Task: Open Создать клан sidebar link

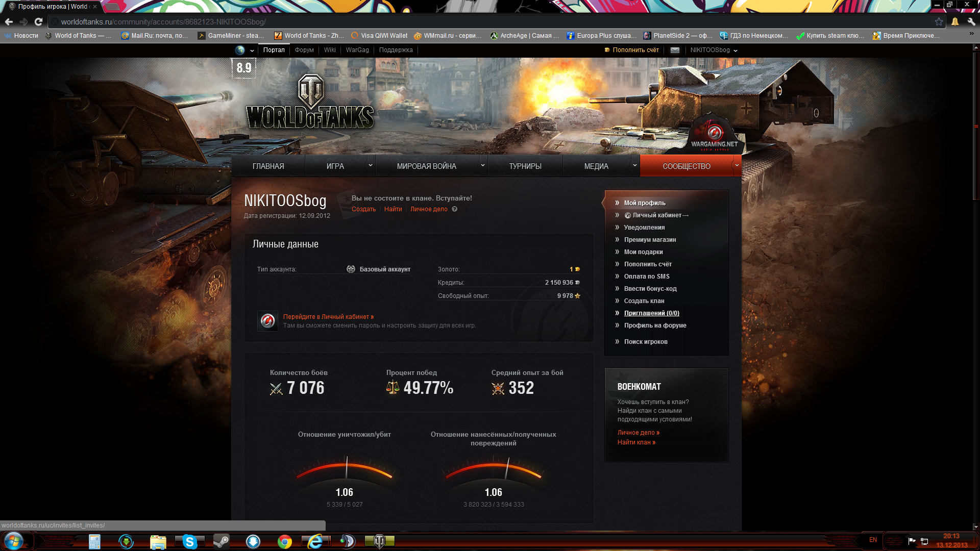Action: click(644, 301)
